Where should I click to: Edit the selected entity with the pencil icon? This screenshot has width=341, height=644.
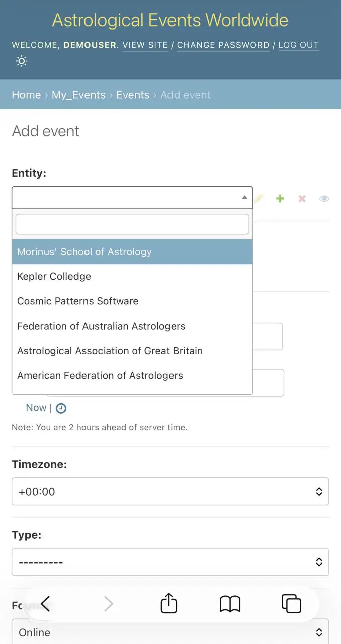pos(258,198)
